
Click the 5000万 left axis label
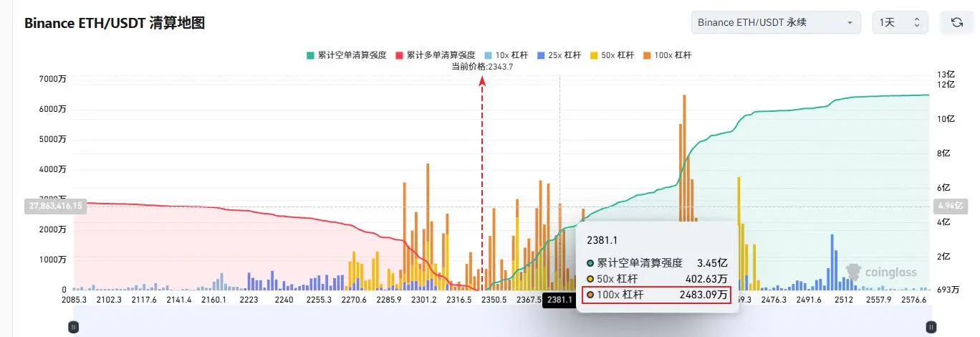click(54, 139)
